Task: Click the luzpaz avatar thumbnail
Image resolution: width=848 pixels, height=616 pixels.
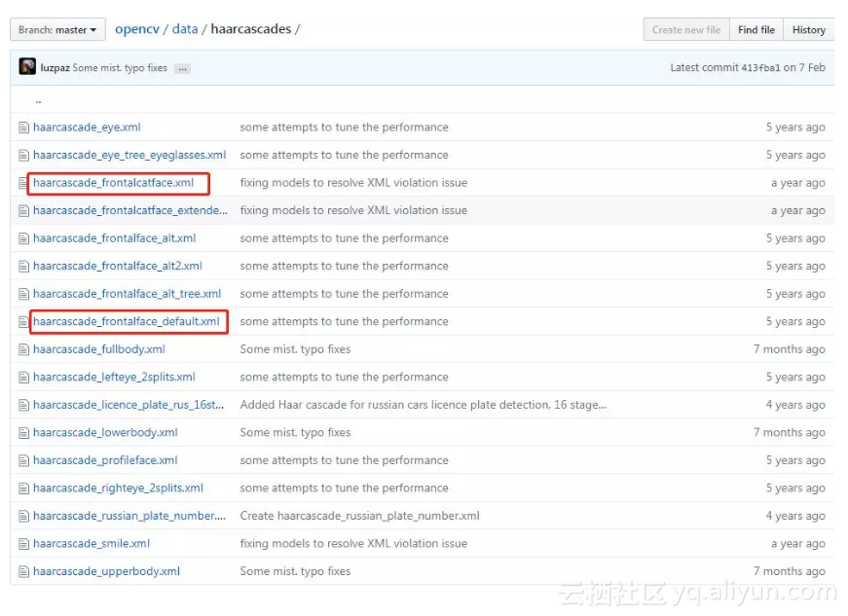Action: click(x=27, y=66)
